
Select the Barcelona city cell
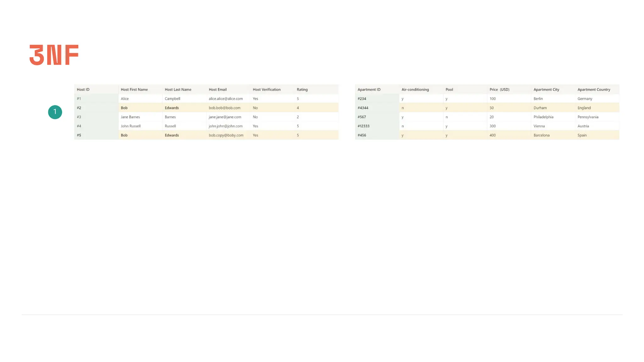(541, 135)
